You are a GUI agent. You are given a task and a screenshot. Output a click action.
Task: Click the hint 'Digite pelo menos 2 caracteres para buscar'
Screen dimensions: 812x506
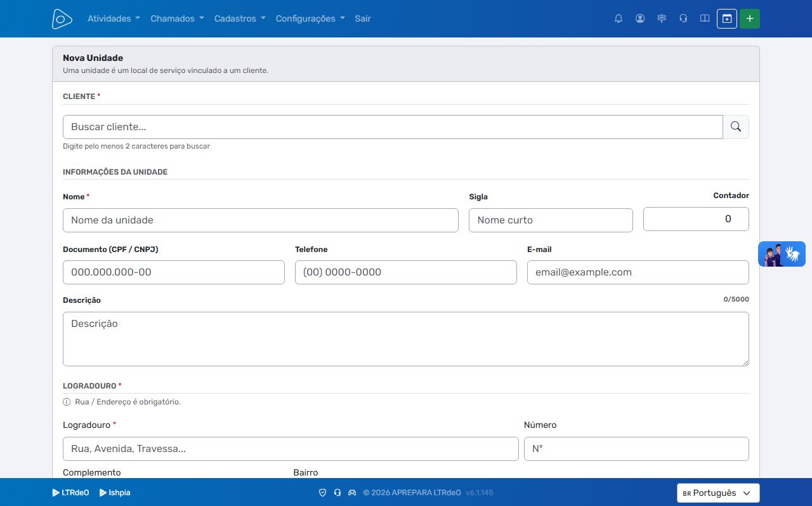[136, 146]
